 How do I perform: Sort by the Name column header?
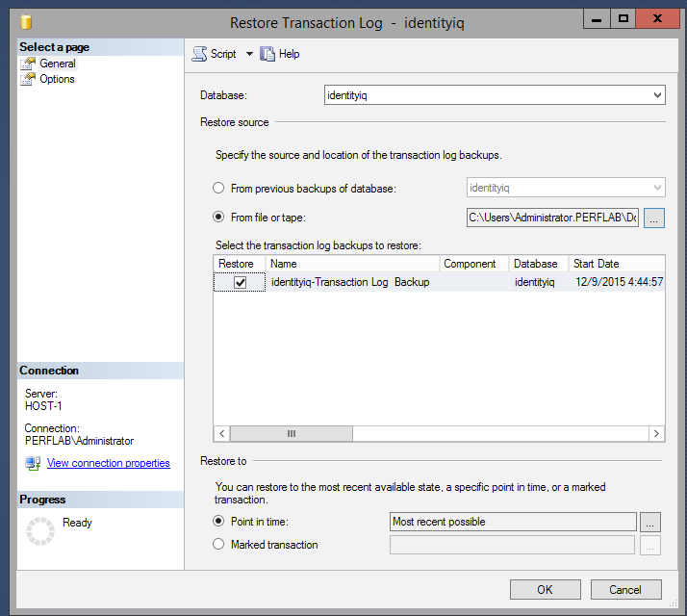tap(352, 264)
